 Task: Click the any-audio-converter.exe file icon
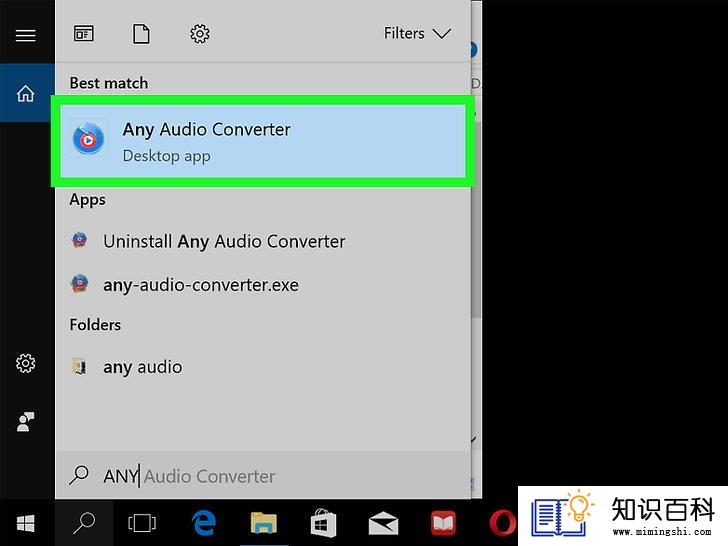(79, 283)
